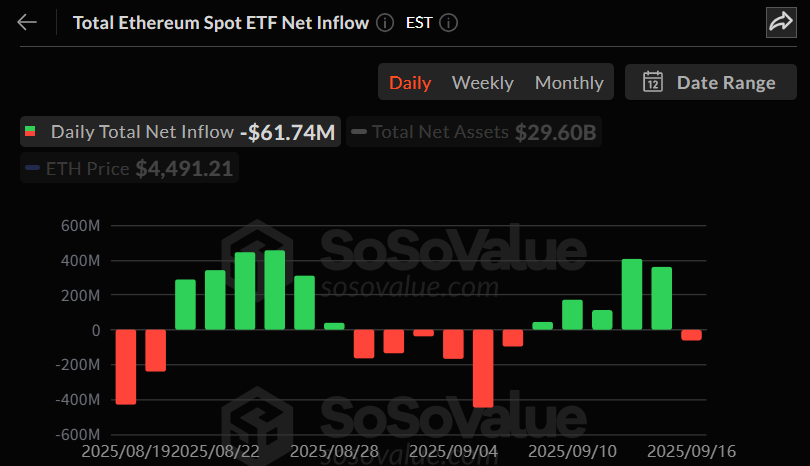Click the blue ETH Price legend swatch

(33, 168)
